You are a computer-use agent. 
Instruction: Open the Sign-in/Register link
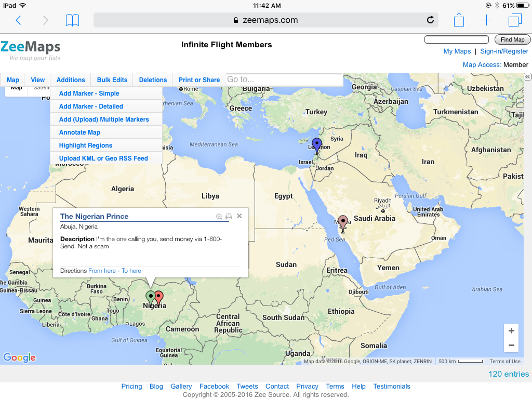tap(504, 51)
